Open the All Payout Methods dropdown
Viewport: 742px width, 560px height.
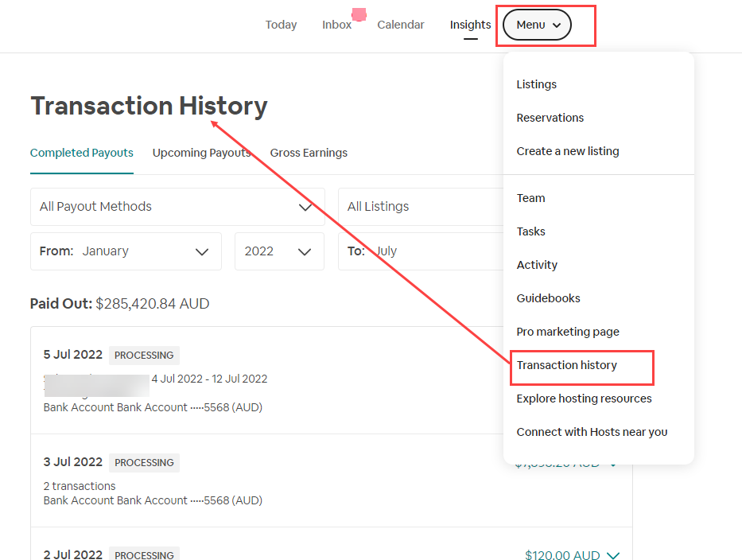click(x=177, y=207)
